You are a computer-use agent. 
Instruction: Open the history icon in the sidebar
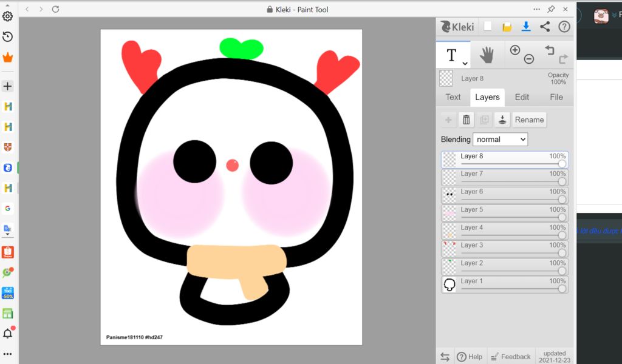pyautogui.click(x=7, y=37)
